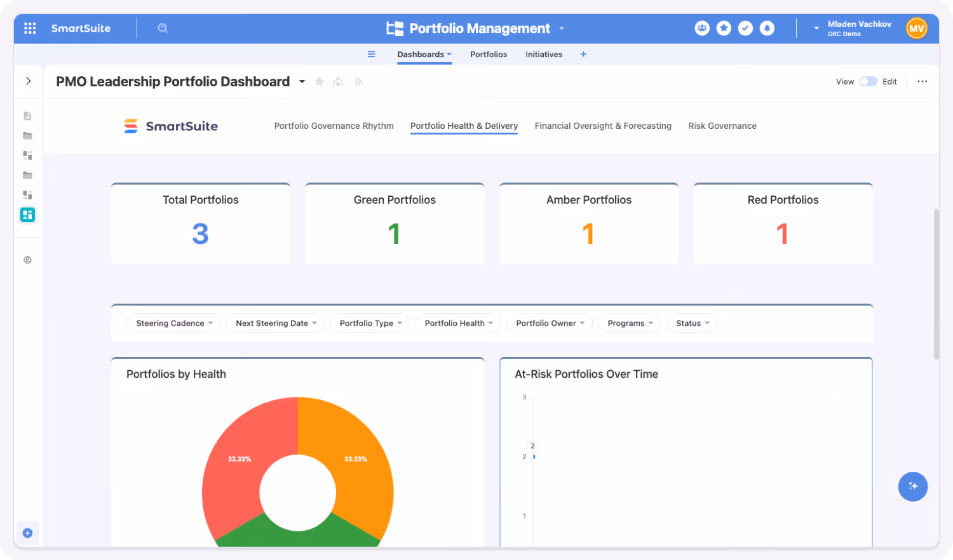Favorite the dashboard with the gray star
This screenshot has width=953, height=560.
tap(320, 81)
